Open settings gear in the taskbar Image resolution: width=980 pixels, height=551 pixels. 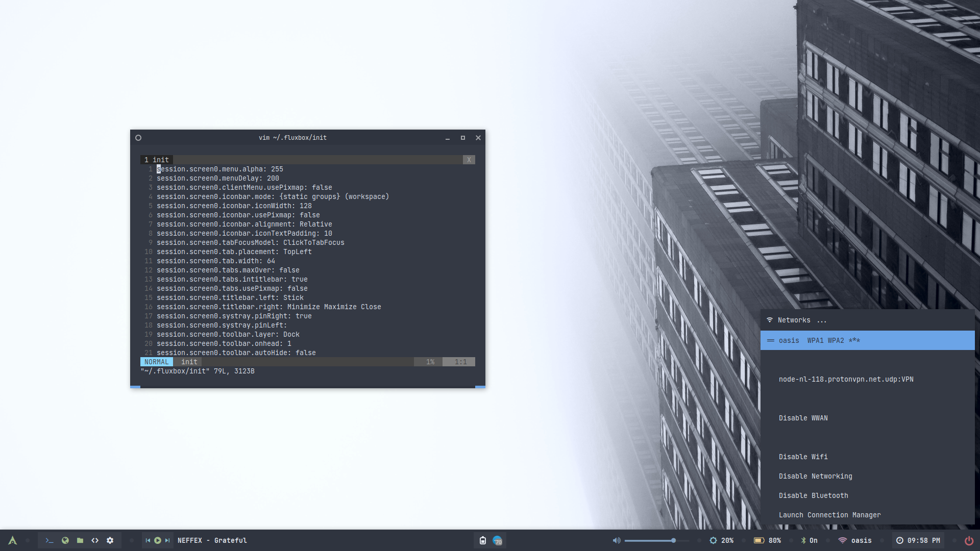[110, 540]
